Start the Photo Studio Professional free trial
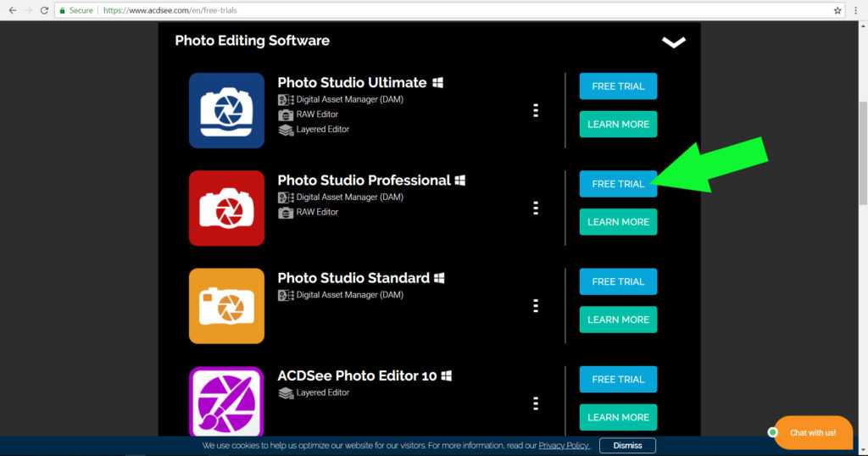This screenshot has width=868, height=456. [618, 184]
